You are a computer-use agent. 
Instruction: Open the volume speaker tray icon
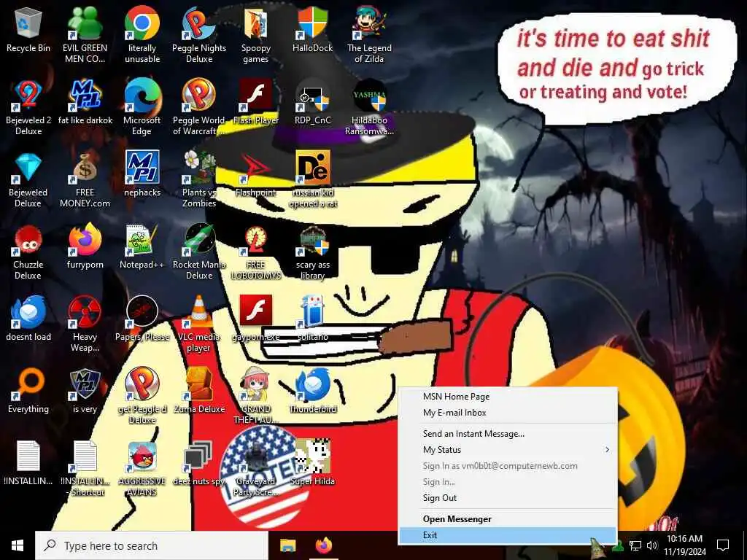click(x=652, y=545)
